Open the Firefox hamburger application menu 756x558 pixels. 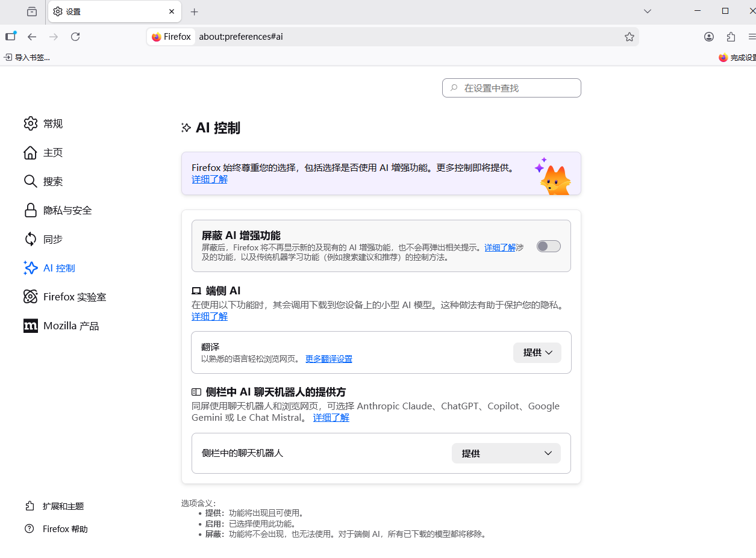point(751,37)
